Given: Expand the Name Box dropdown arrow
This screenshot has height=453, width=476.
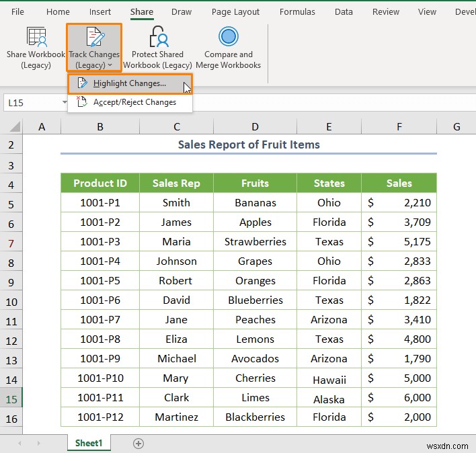Looking at the screenshot, I should point(65,102).
